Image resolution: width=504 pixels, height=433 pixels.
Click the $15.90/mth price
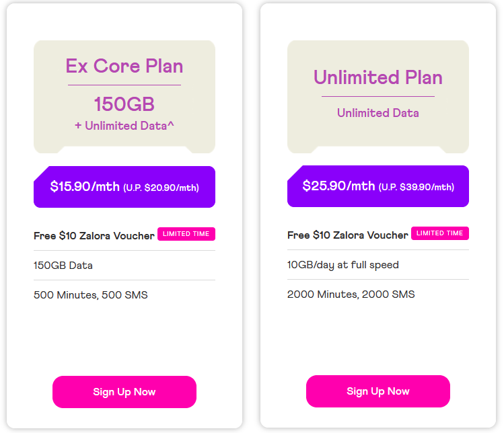click(x=85, y=187)
